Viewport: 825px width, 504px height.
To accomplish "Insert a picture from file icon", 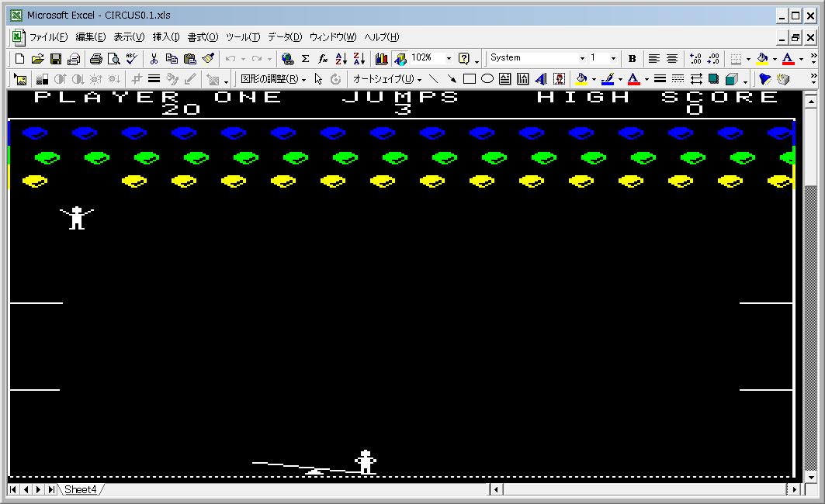I will (20, 79).
